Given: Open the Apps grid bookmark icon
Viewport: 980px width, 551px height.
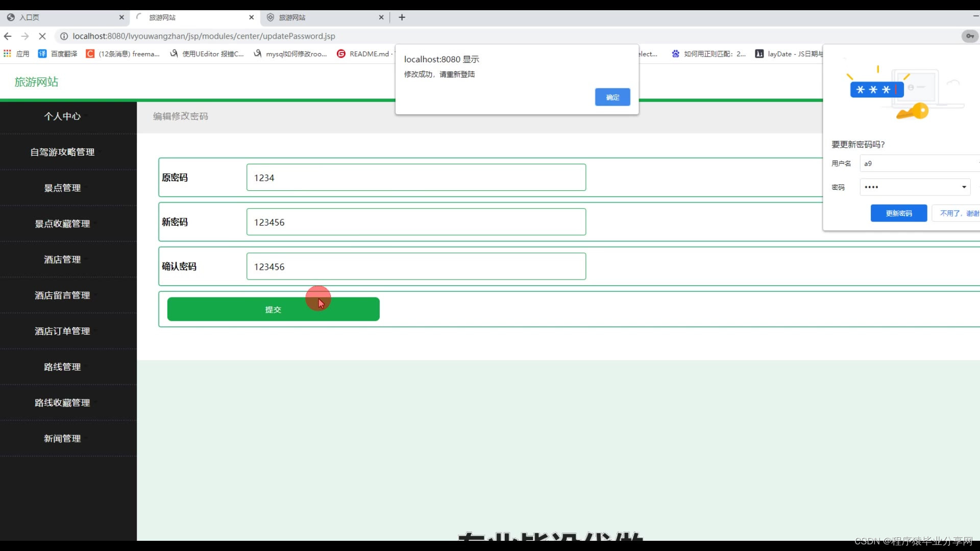Looking at the screenshot, I should pos(7,54).
